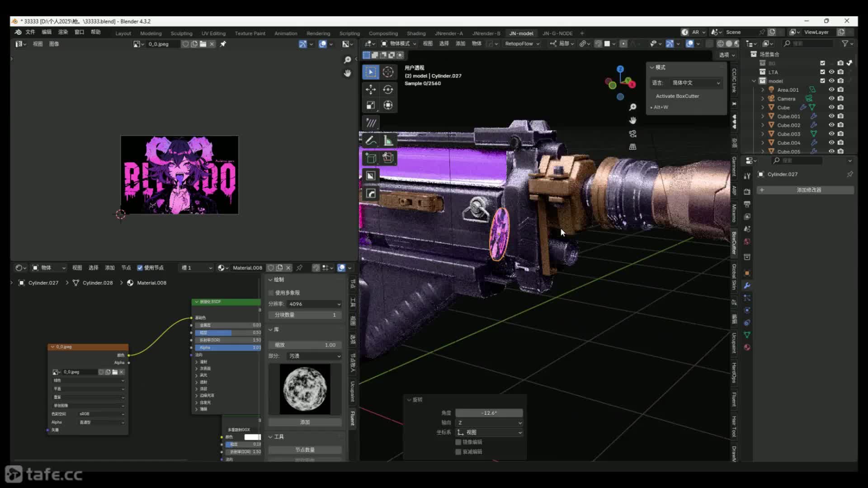Adjust the Alpha slider in BSDF node
The width and height of the screenshot is (868, 488).
(228, 347)
